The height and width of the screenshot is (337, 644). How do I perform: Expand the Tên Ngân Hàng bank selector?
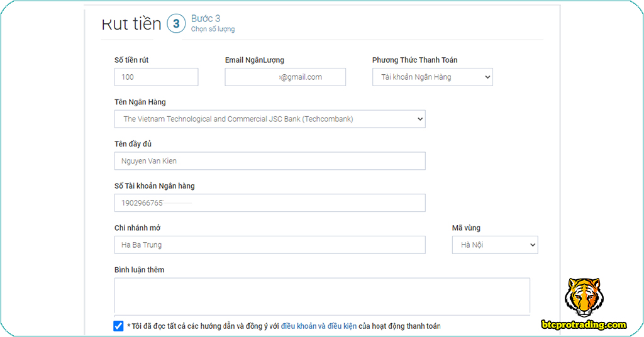click(x=269, y=119)
